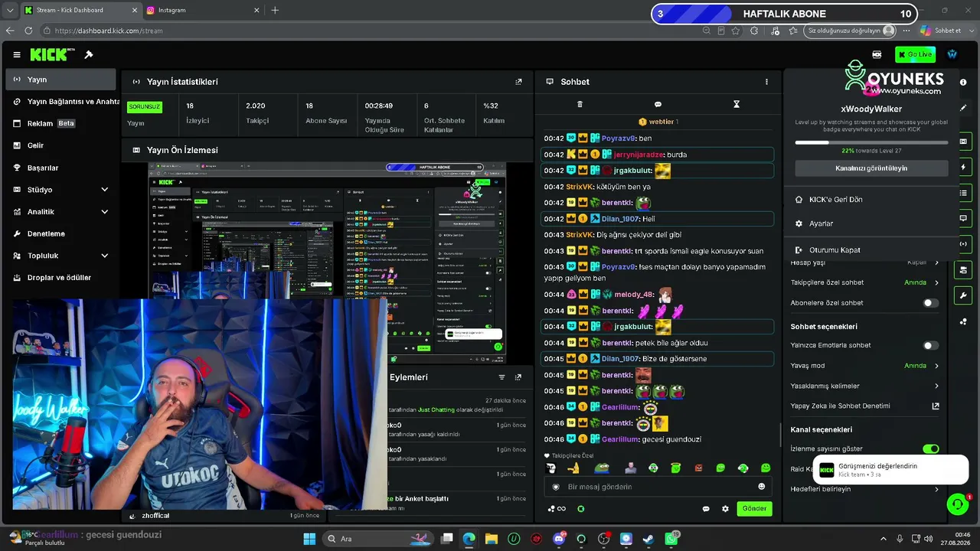Click the KICK logo

point(48,54)
